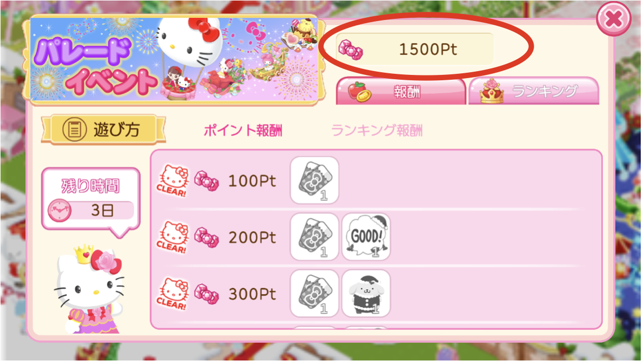Screen dimensions: 644x361
Task: Select ランキング報酬 sub-tab
Action: (x=376, y=130)
